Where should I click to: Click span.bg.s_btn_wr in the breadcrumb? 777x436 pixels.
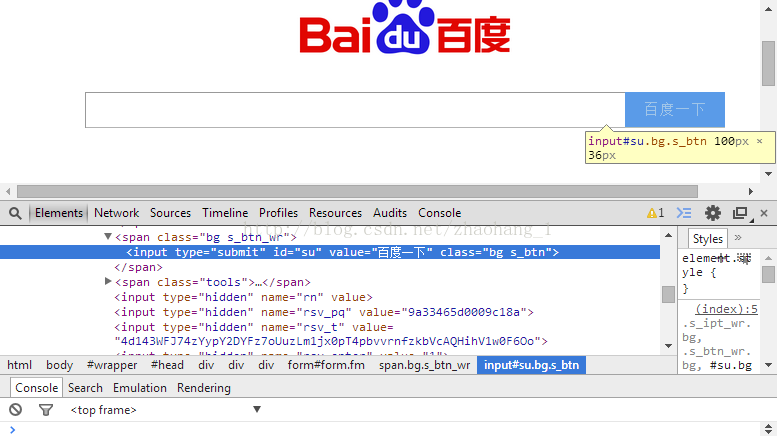point(424,365)
